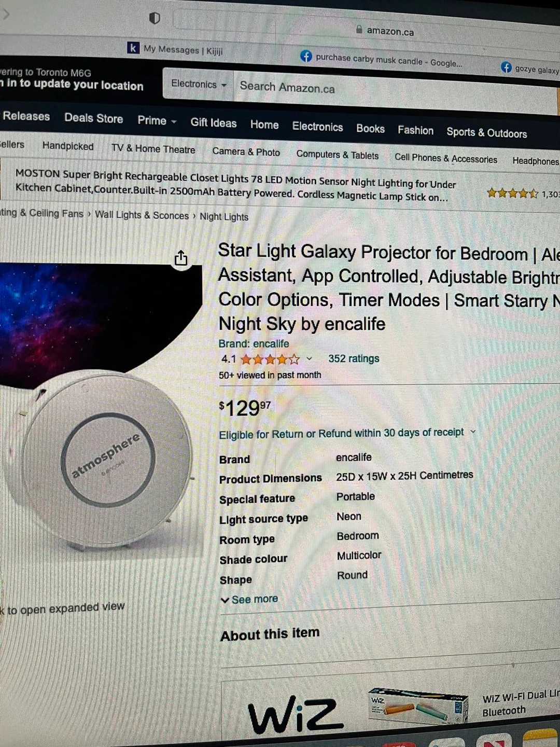Image resolution: width=560 pixels, height=747 pixels.
Task: Select Camera & Photo subcategory tab
Action: pos(246,151)
